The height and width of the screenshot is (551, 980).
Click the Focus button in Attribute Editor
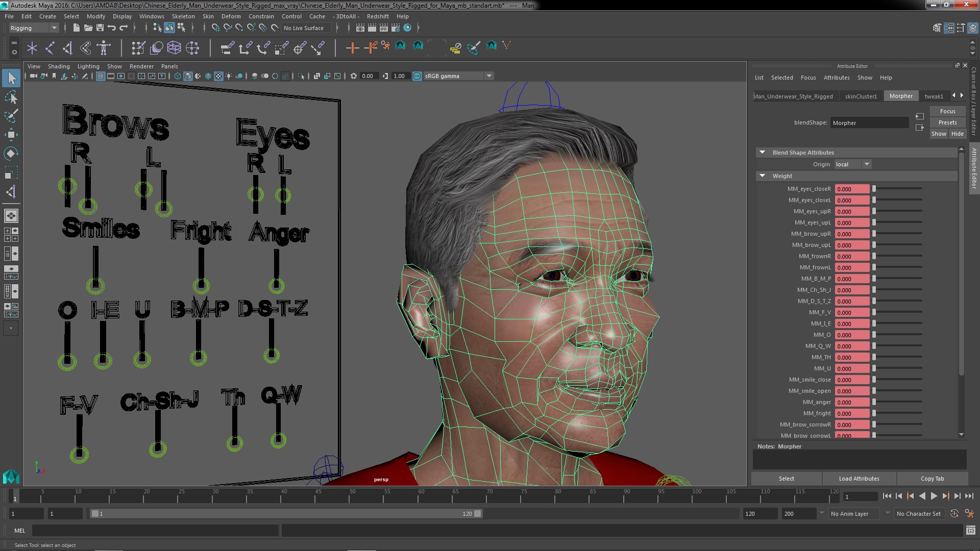(947, 111)
